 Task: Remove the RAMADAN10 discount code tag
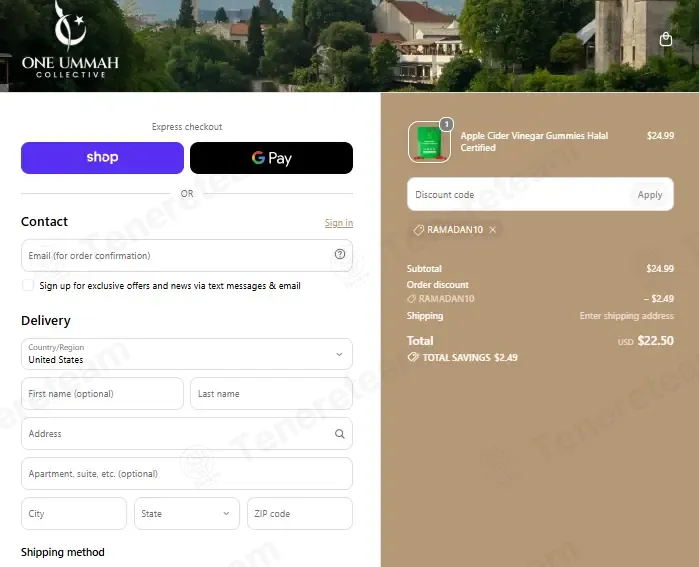(x=493, y=230)
